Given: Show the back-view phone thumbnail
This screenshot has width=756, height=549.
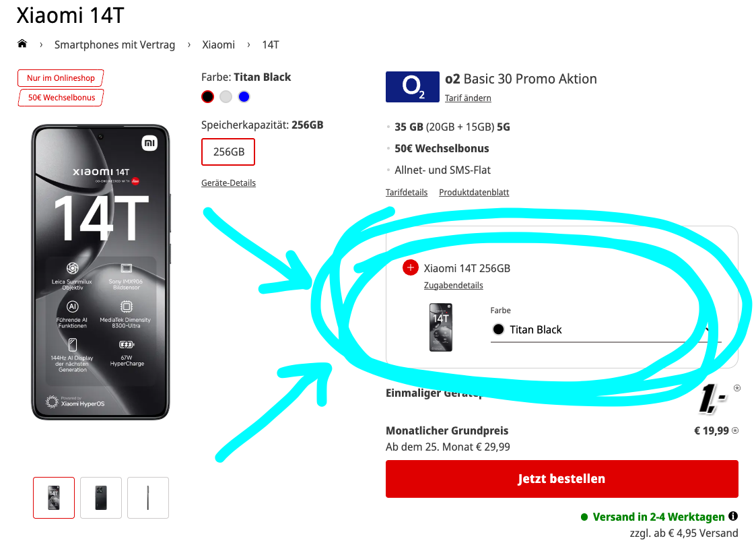Looking at the screenshot, I should [x=101, y=498].
